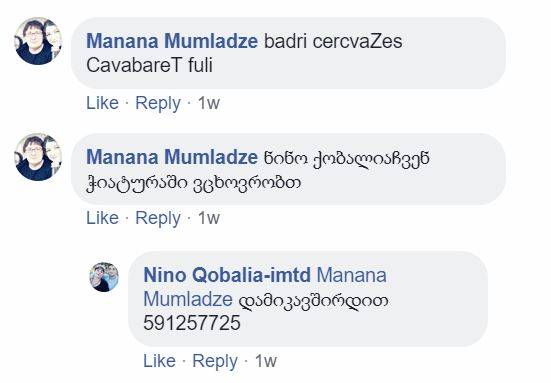Reply to the 'badri cercvaZes' comment
The width and height of the screenshot is (551, 383).
click(x=158, y=104)
